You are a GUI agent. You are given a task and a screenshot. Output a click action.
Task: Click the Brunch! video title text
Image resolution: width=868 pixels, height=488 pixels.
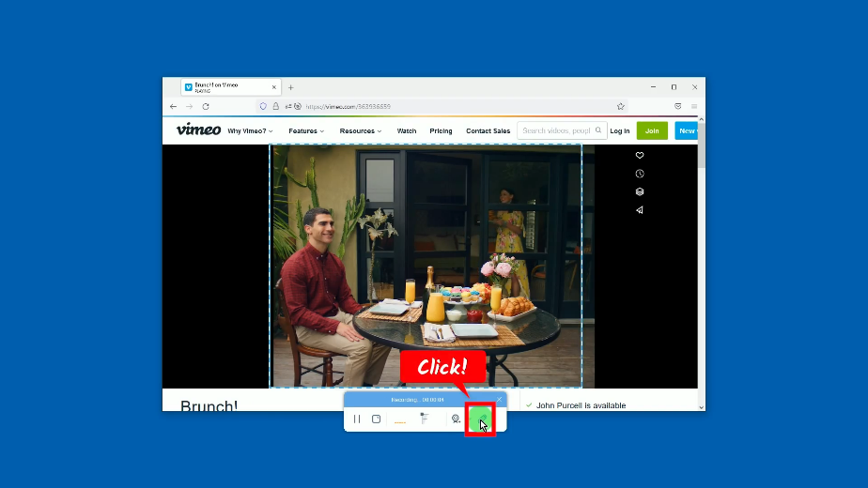point(209,406)
